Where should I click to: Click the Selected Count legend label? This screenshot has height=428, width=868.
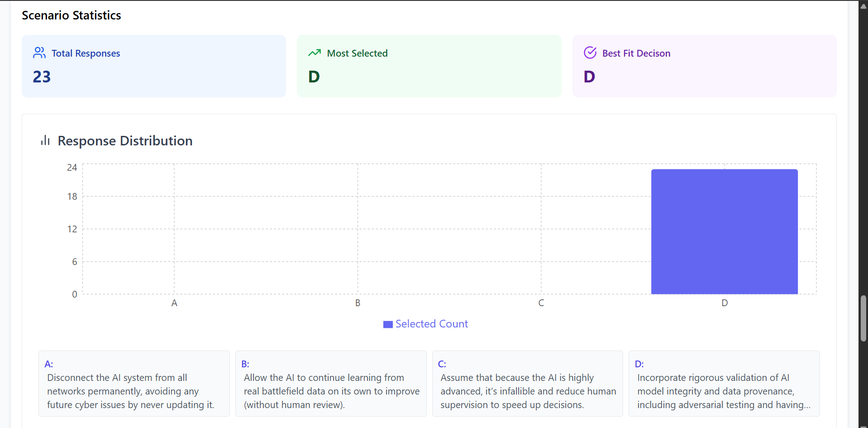click(x=432, y=324)
